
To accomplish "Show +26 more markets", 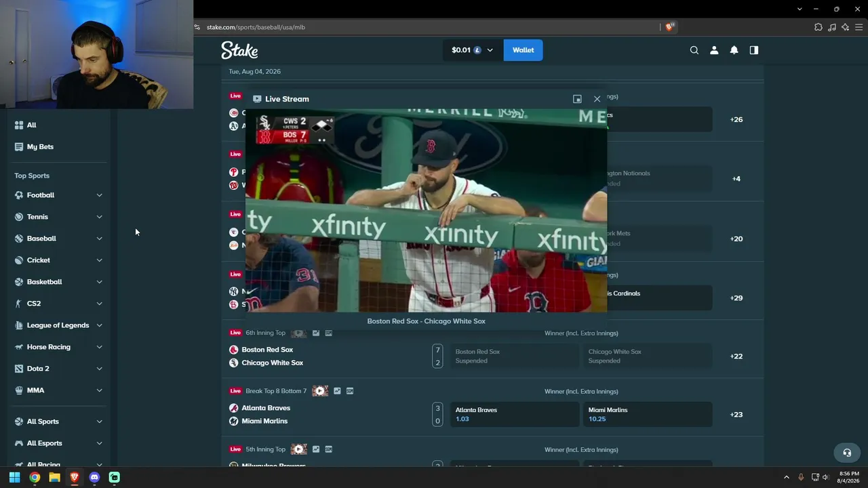I will click(x=736, y=119).
